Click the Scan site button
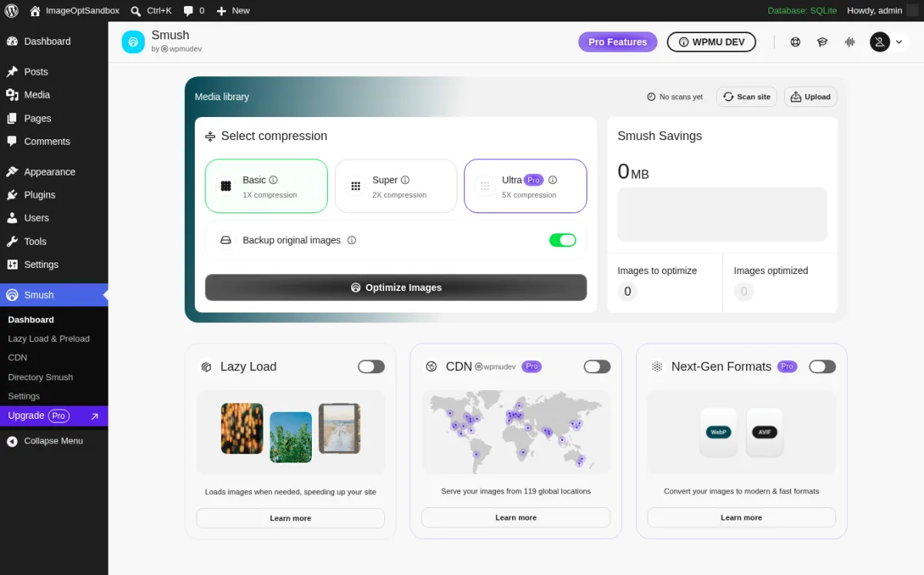Image resolution: width=924 pixels, height=575 pixels. pyautogui.click(x=747, y=97)
